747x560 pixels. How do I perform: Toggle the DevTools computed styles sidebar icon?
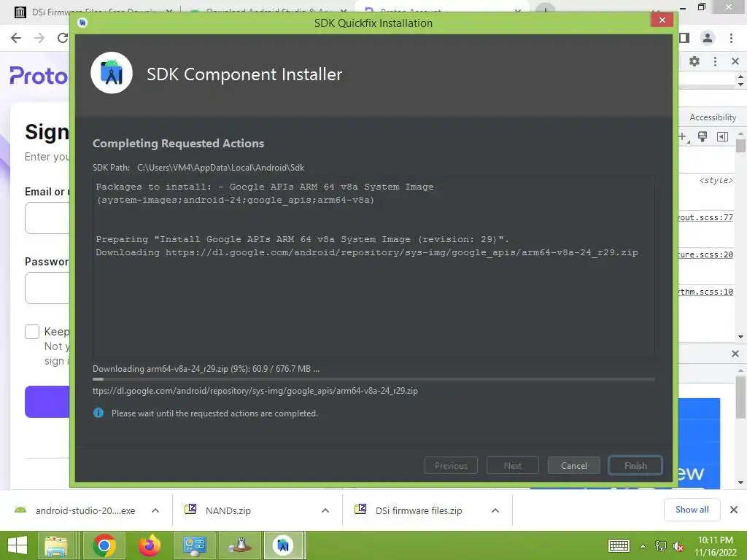coord(722,137)
